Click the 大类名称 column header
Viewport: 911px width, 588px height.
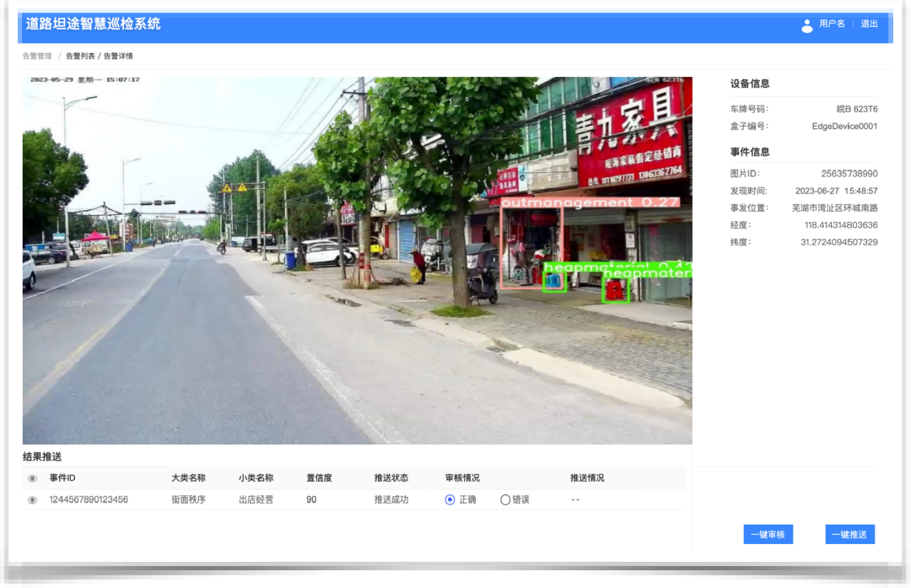pyautogui.click(x=188, y=478)
